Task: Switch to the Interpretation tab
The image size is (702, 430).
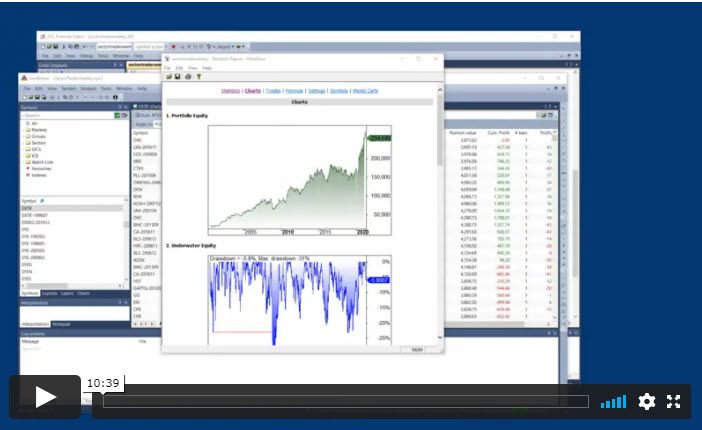Action: click(35, 324)
